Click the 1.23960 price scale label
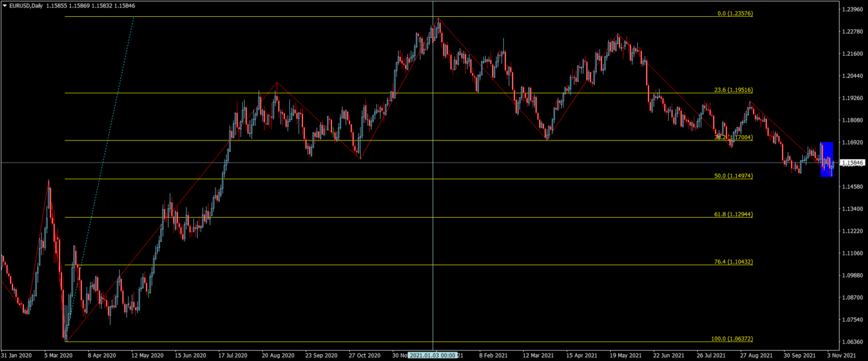This screenshot has width=868, height=361. click(x=852, y=9)
